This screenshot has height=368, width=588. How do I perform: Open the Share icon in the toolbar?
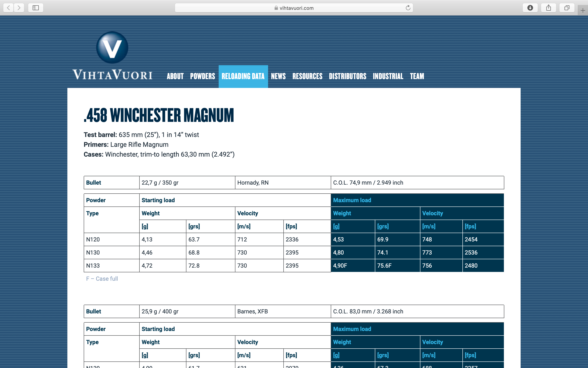[x=549, y=8]
